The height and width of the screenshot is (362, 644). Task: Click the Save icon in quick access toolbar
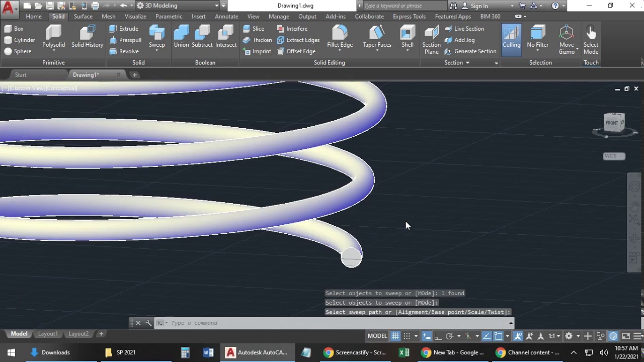tap(50, 6)
